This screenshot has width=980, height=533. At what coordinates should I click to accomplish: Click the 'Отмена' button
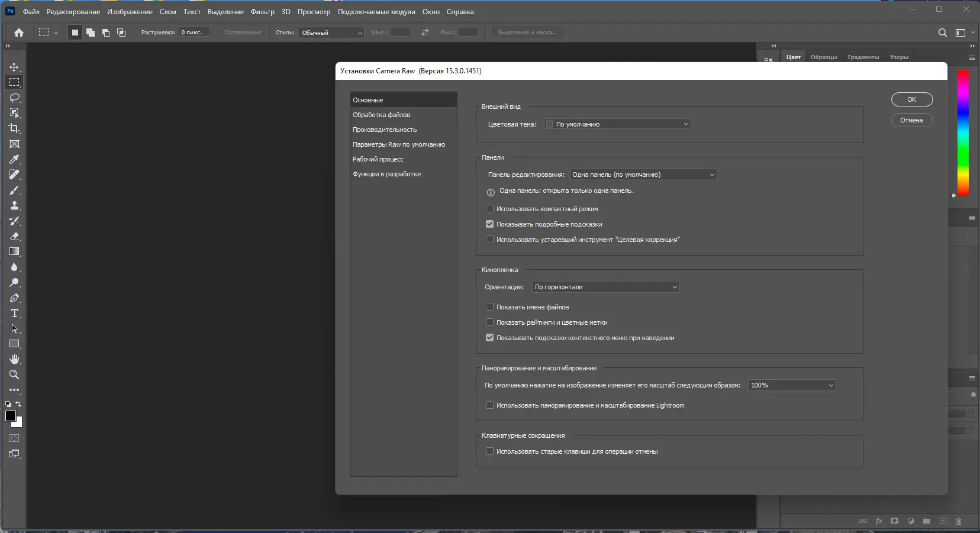(912, 120)
